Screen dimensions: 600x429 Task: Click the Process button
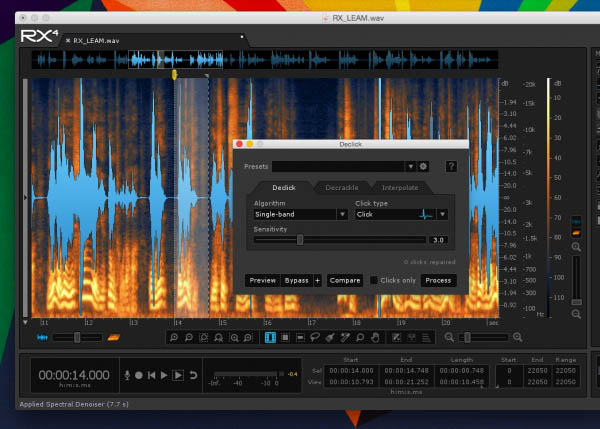click(x=438, y=281)
